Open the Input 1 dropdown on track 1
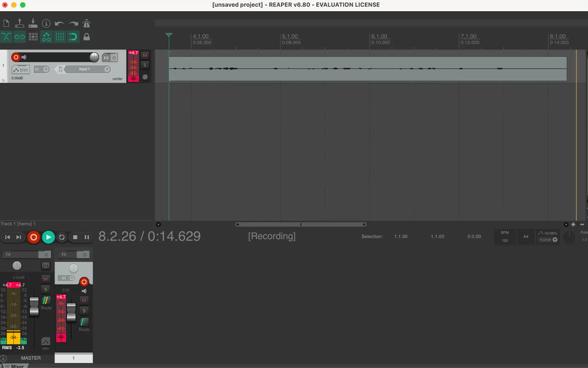The image size is (588, 368). pos(107,69)
